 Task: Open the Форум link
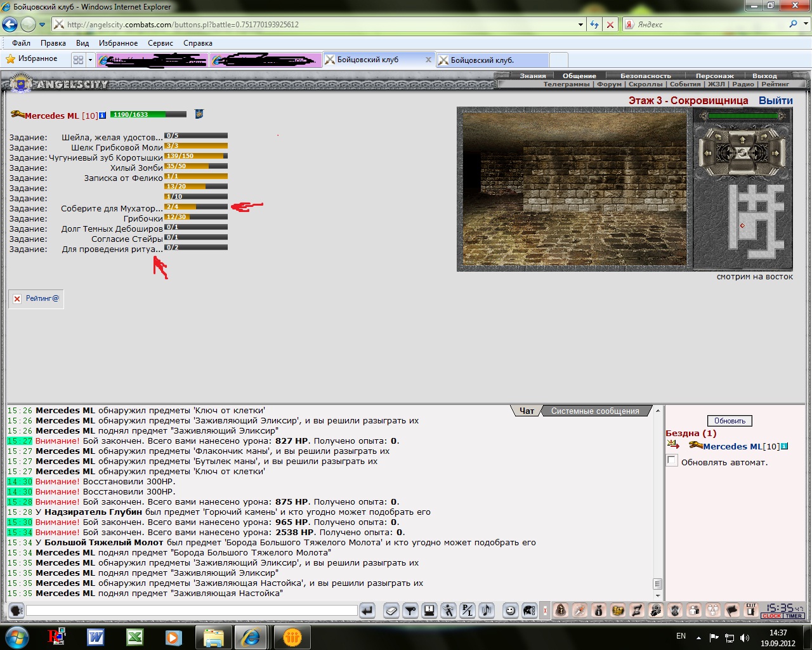609,84
